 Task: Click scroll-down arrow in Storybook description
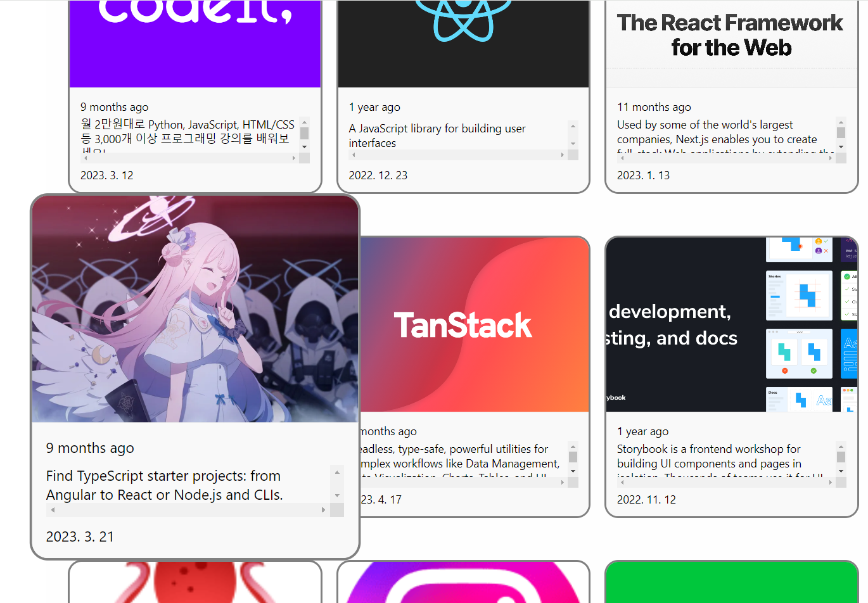[841, 471]
